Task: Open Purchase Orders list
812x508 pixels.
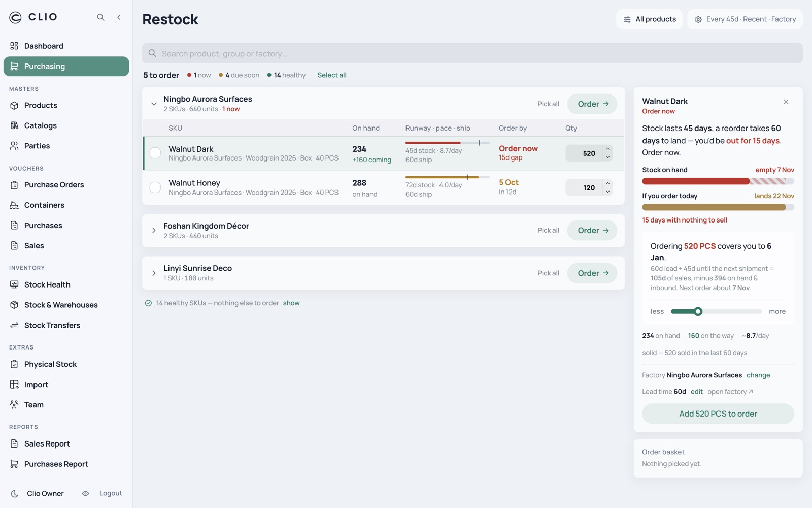Action: (66, 185)
